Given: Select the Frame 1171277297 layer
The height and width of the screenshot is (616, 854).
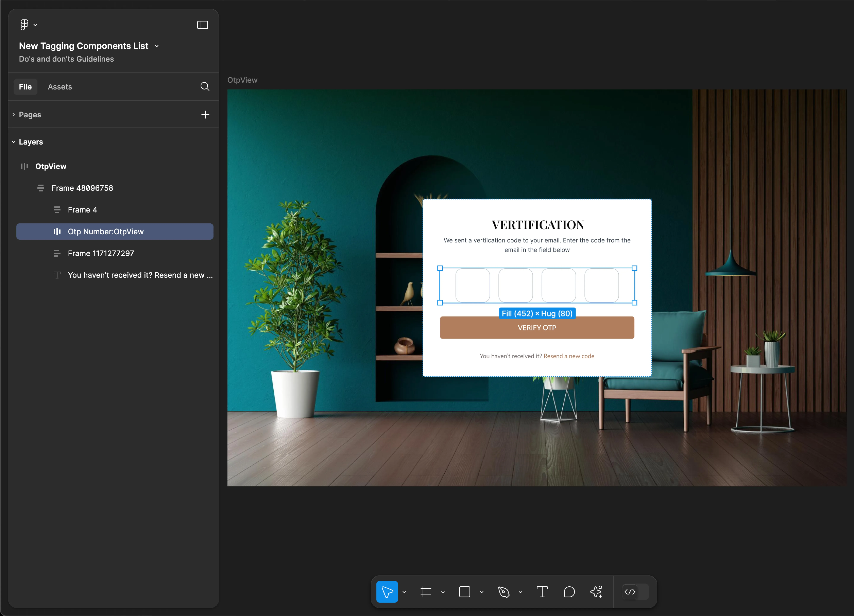Looking at the screenshot, I should coord(115,253).
